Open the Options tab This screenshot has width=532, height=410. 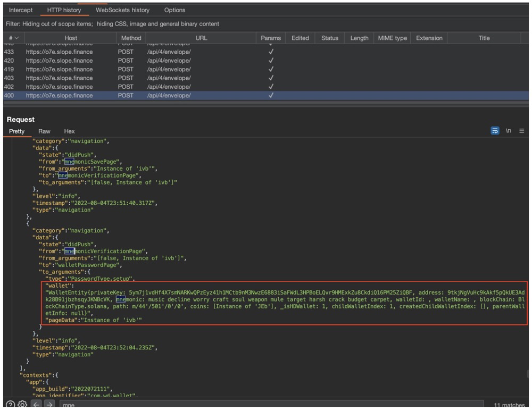coord(174,10)
